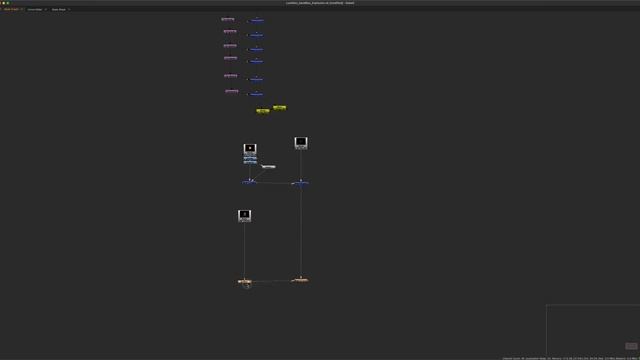Close the first orange-highlighted tab
Viewport: 640px width, 360px height.
pos(22,9)
